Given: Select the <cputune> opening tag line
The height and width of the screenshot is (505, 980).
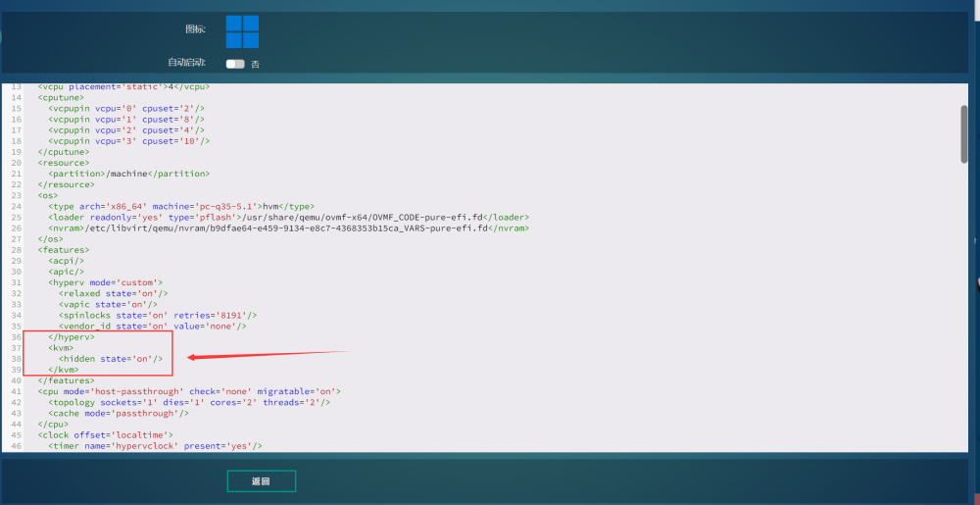Looking at the screenshot, I should click(x=61, y=97).
